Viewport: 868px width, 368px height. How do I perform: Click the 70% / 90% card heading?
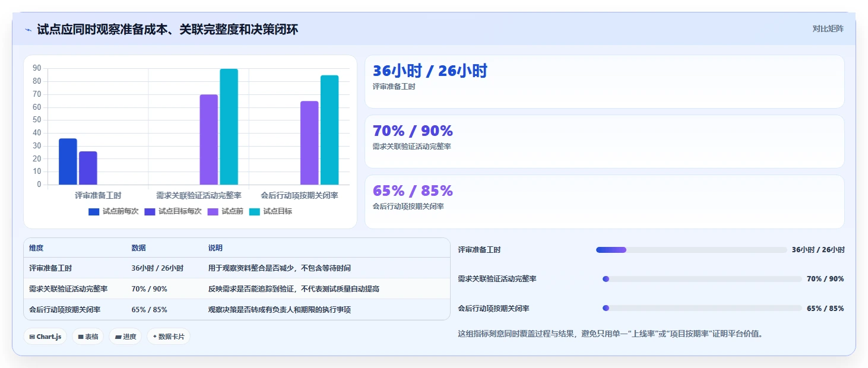(x=413, y=131)
